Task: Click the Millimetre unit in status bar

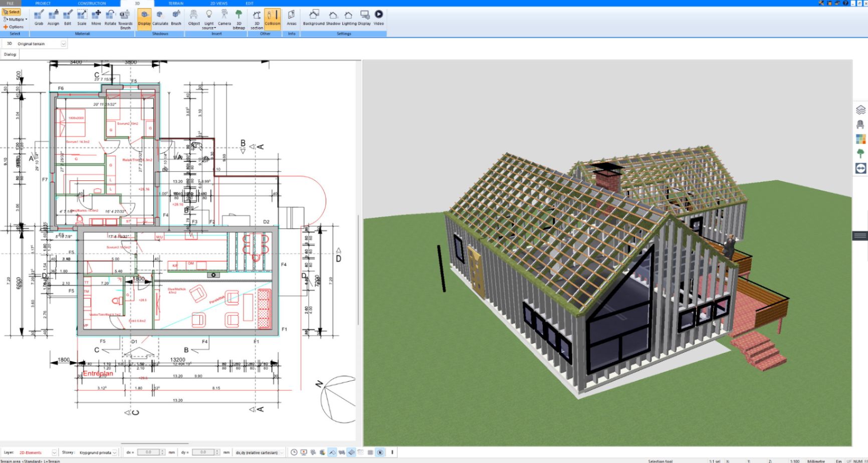Action: pyautogui.click(x=816, y=461)
